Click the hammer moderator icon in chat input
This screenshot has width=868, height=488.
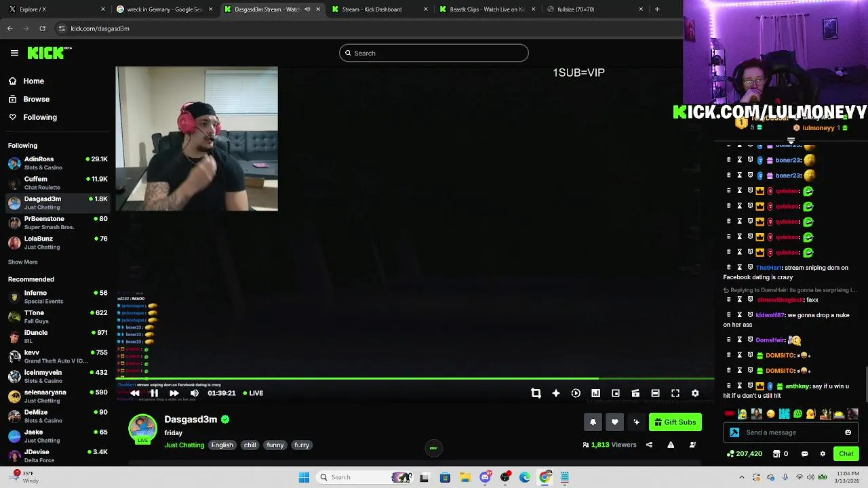click(734, 432)
